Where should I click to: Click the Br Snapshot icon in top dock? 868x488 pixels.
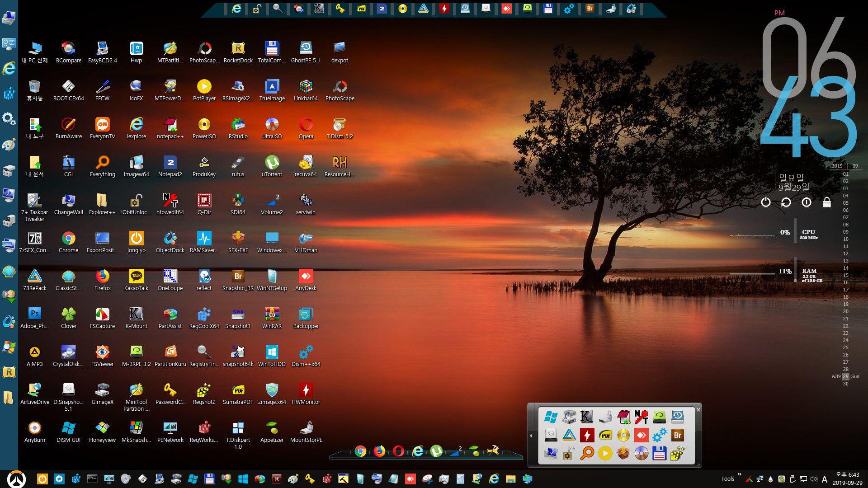590,9
